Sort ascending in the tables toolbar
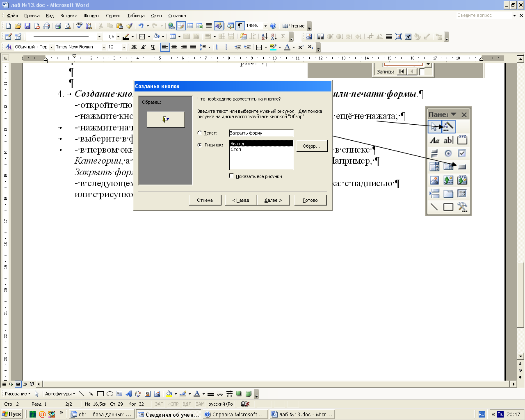Image resolution: width=525 pixels, height=420 pixels. 265,37
